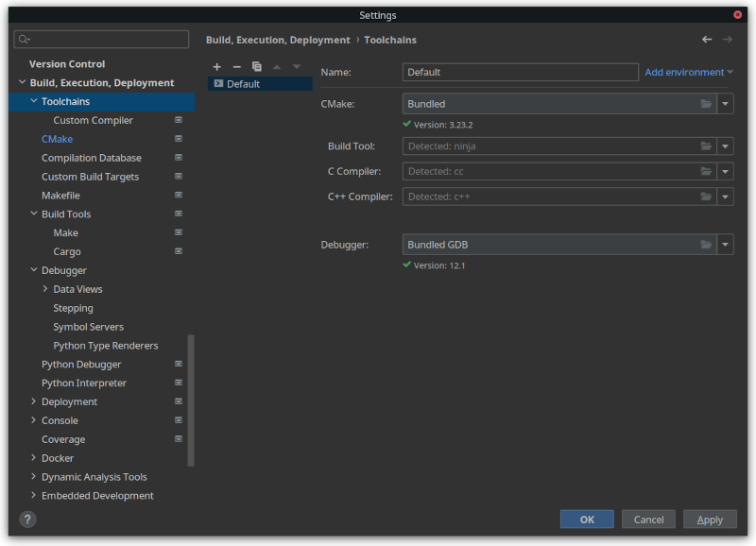Browse for a C Compiler with the folder icon

[x=706, y=171]
